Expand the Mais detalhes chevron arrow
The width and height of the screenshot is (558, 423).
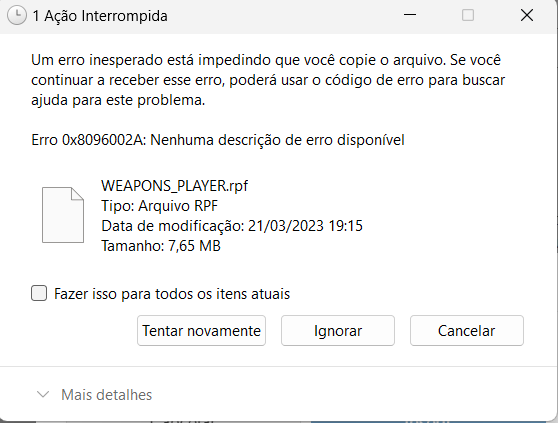(43, 394)
